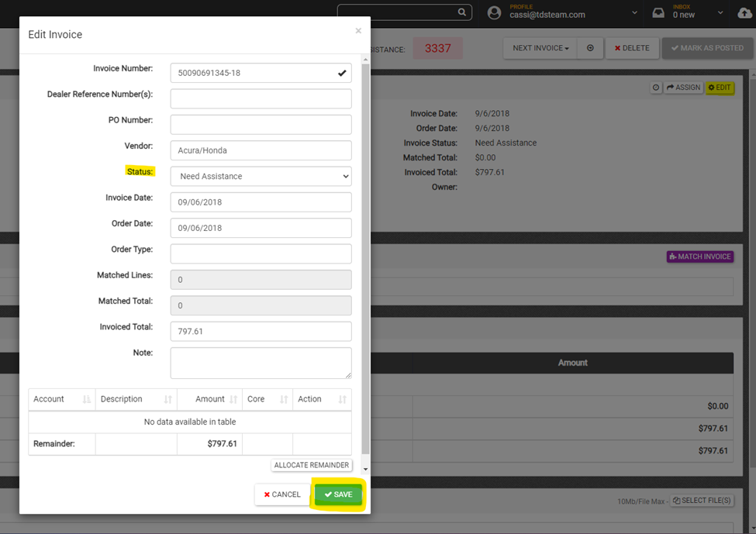
Task: Click the cloud upload icon
Action: [745, 13]
